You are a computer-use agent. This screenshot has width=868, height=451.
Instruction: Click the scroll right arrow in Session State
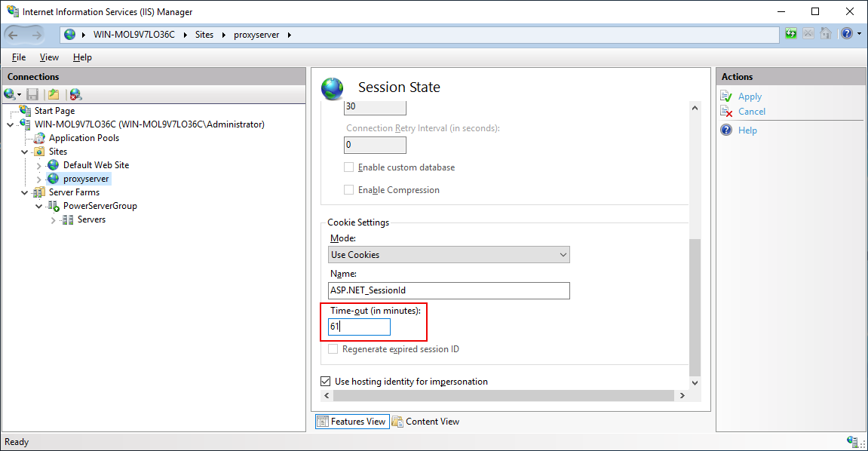(x=682, y=396)
